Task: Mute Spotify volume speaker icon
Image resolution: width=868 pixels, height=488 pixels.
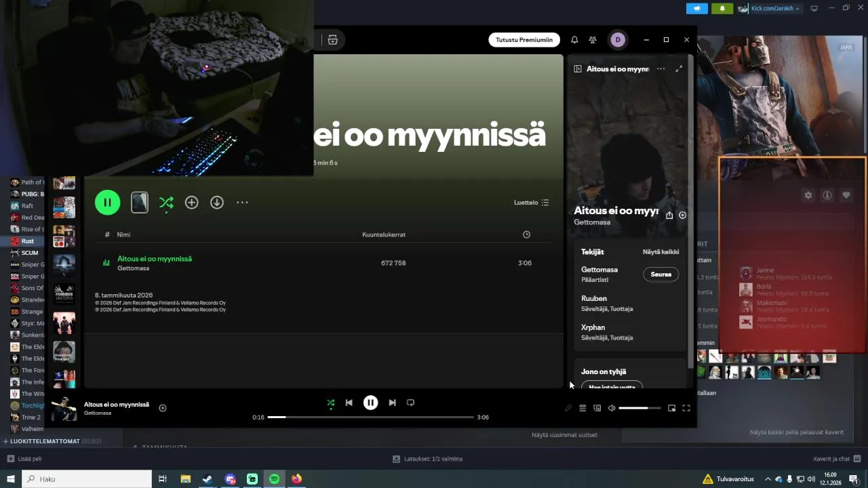Action: [612, 408]
